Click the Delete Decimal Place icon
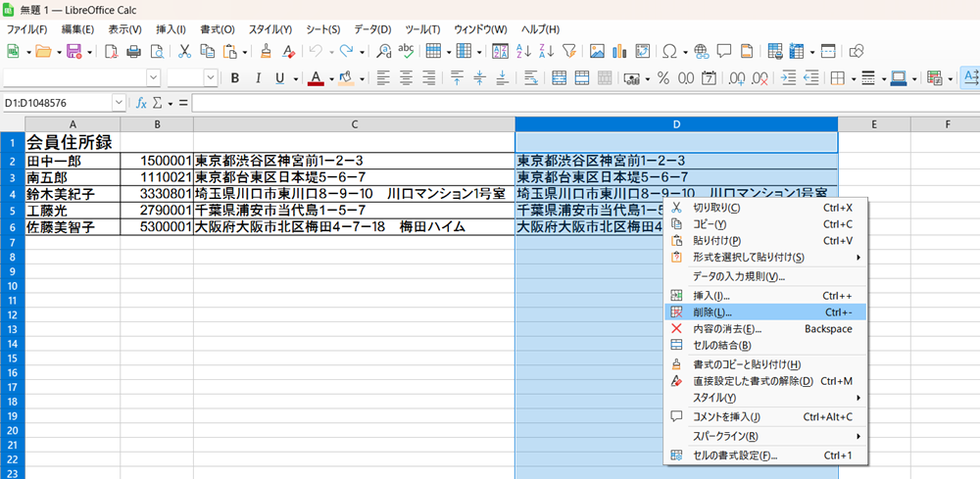The height and width of the screenshot is (479, 980). [x=760, y=78]
